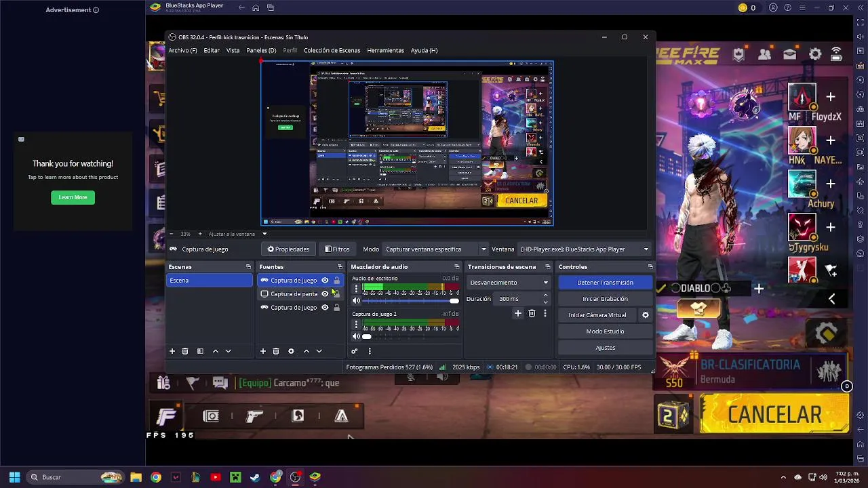Toggle lock on last Captura de juego source
The image size is (868, 488).
point(336,308)
